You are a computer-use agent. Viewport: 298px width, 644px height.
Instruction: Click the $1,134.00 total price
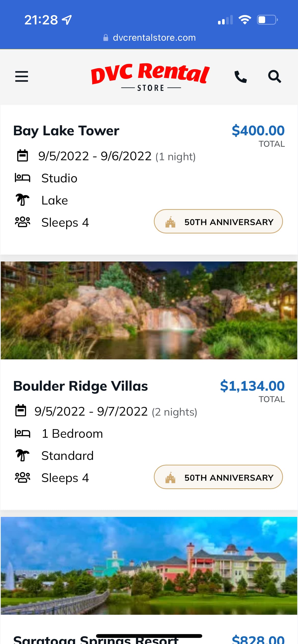coord(252,386)
